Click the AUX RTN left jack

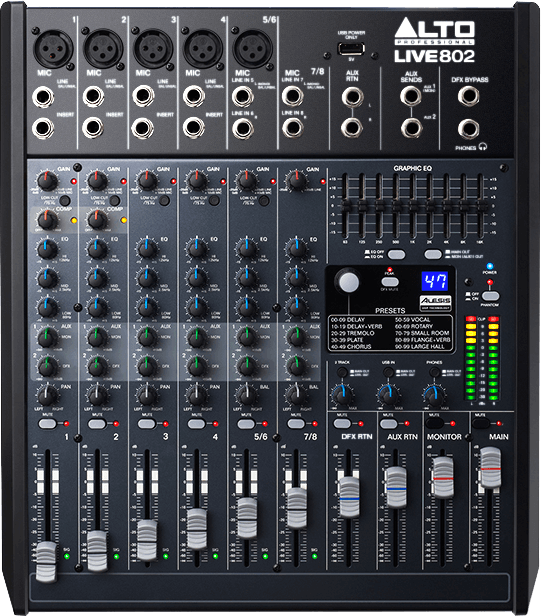(x=352, y=97)
